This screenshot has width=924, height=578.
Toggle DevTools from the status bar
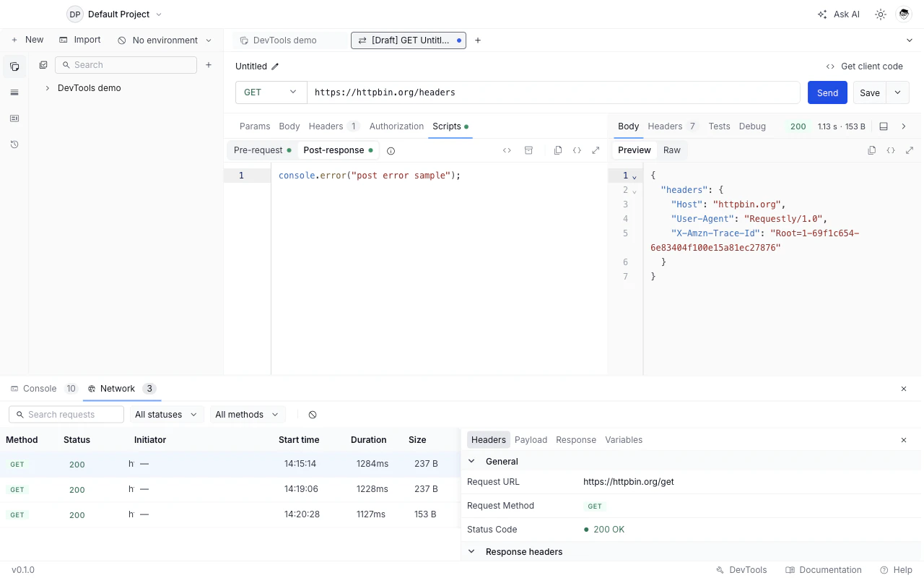pyautogui.click(x=741, y=570)
